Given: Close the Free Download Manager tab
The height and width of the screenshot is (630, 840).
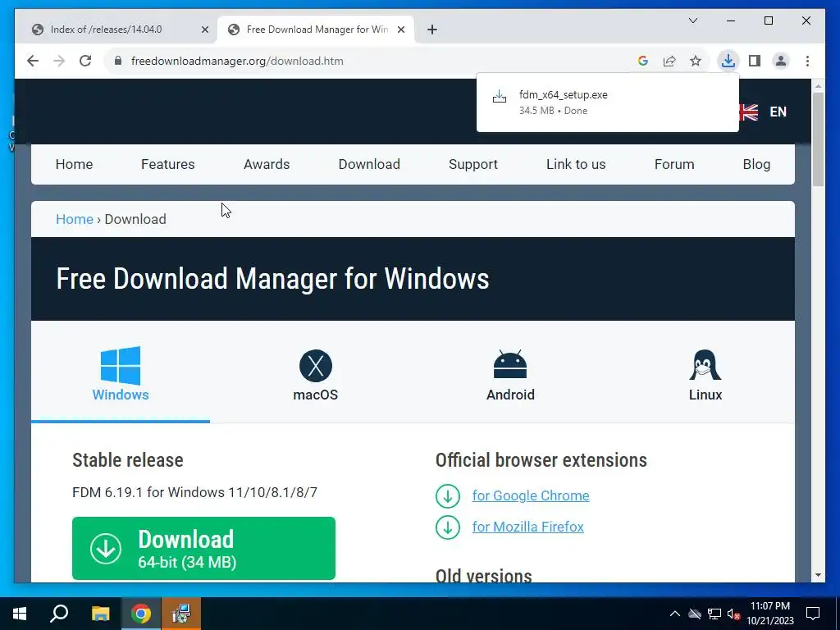Looking at the screenshot, I should (x=400, y=30).
